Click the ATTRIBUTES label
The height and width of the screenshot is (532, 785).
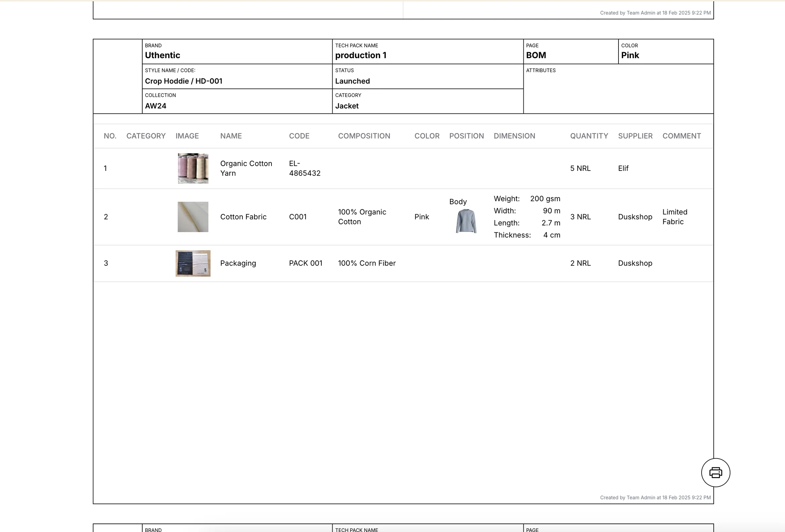point(541,70)
